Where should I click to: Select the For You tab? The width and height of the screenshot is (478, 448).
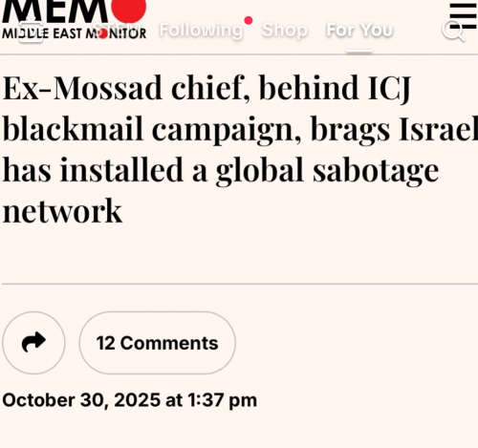click(359, 31)
